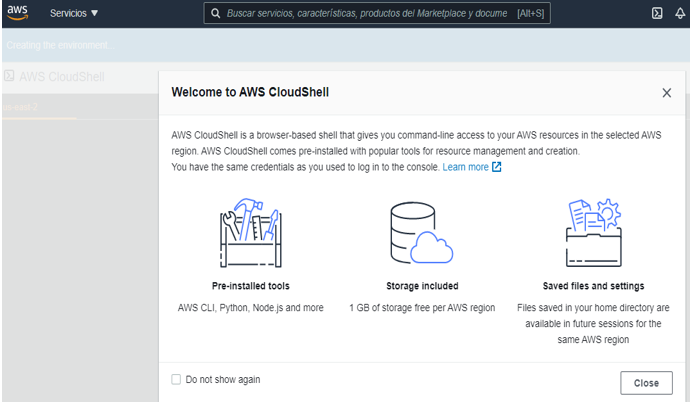Dismiss the welcome dialog with the X

coord(666,93)
